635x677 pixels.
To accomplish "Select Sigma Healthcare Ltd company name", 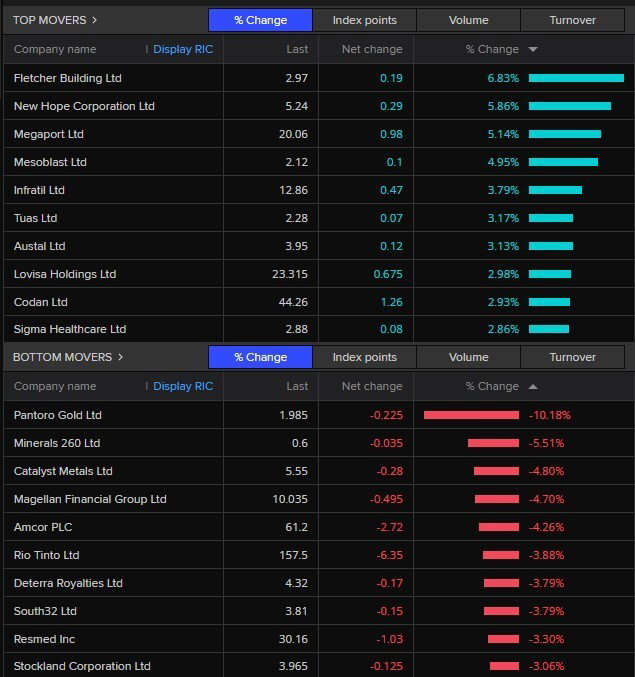I will tap(70, 329).
